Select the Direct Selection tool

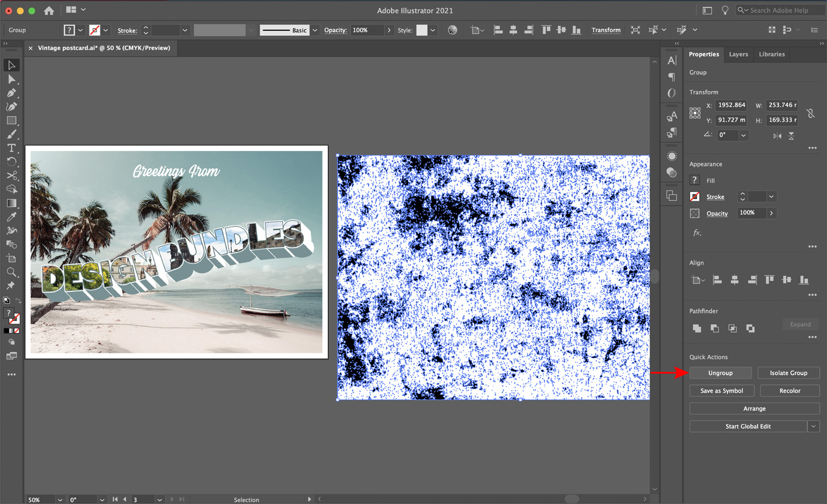point(12,79)
